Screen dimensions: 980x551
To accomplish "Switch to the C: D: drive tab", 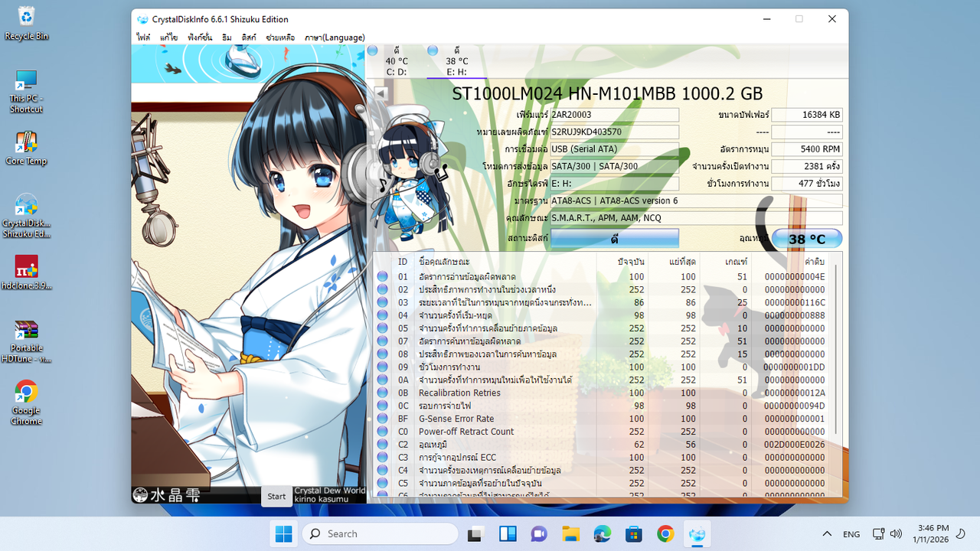I will [x=395, y=60].
